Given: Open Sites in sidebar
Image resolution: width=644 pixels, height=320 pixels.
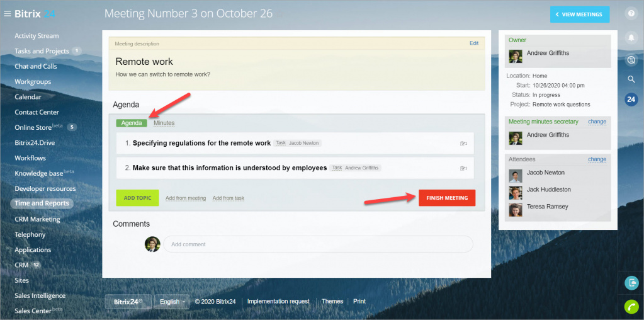Looking at the screenshot, I should (22, 280).
